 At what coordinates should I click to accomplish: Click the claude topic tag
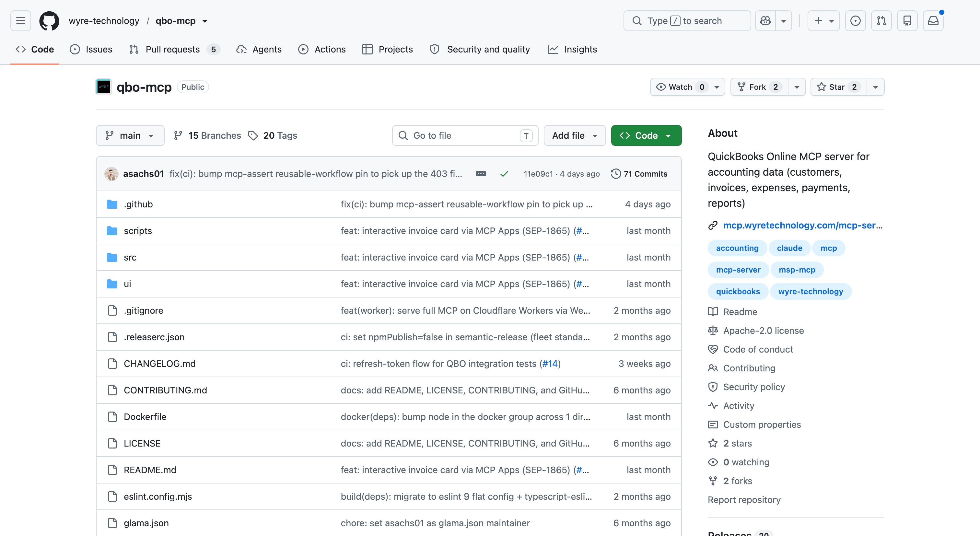789,248
